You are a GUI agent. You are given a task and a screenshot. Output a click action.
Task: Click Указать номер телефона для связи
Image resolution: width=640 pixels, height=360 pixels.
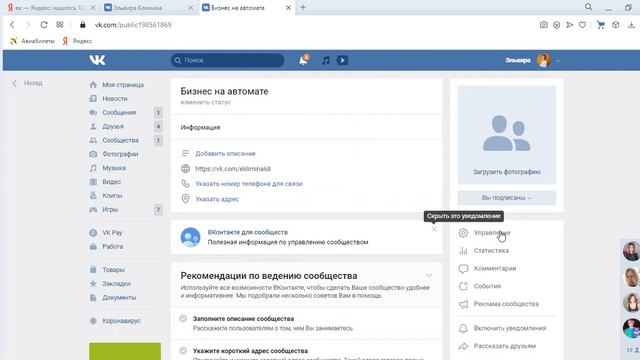tap(249, 184)
